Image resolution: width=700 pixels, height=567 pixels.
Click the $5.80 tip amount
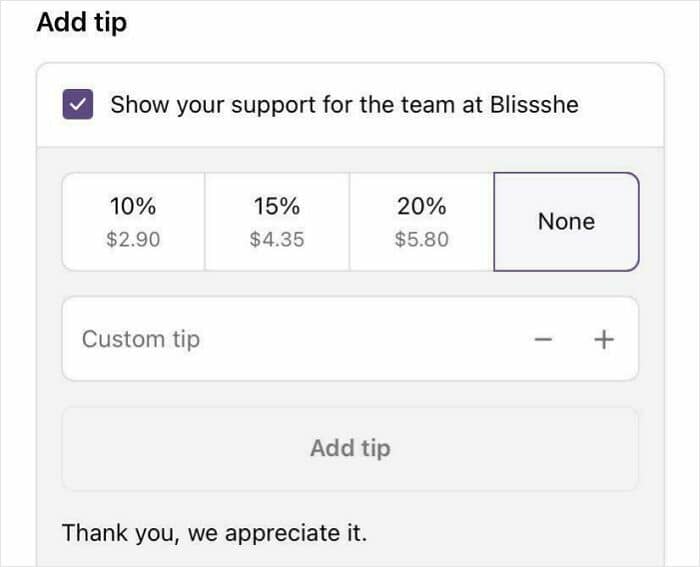coord(421,240)
